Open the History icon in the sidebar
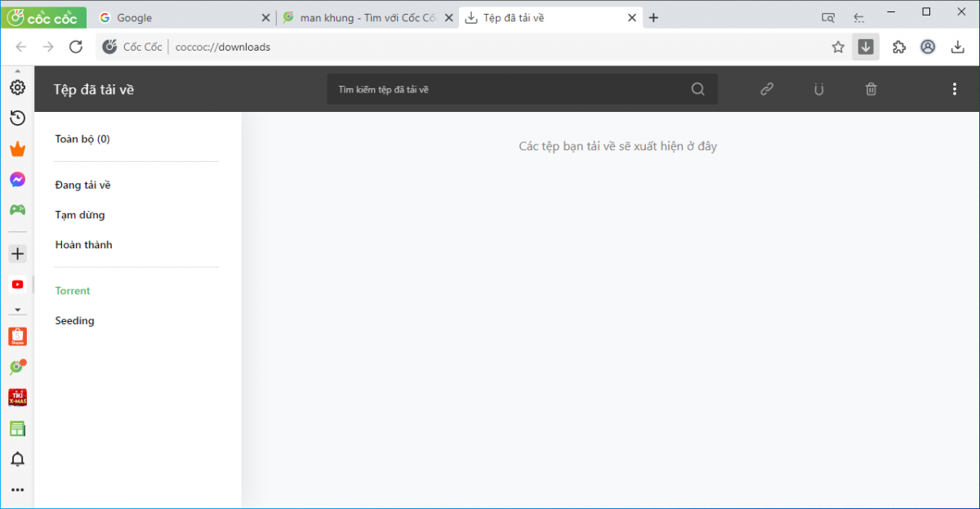This screenshot has width=980, height=509. [x=17, y=118]
